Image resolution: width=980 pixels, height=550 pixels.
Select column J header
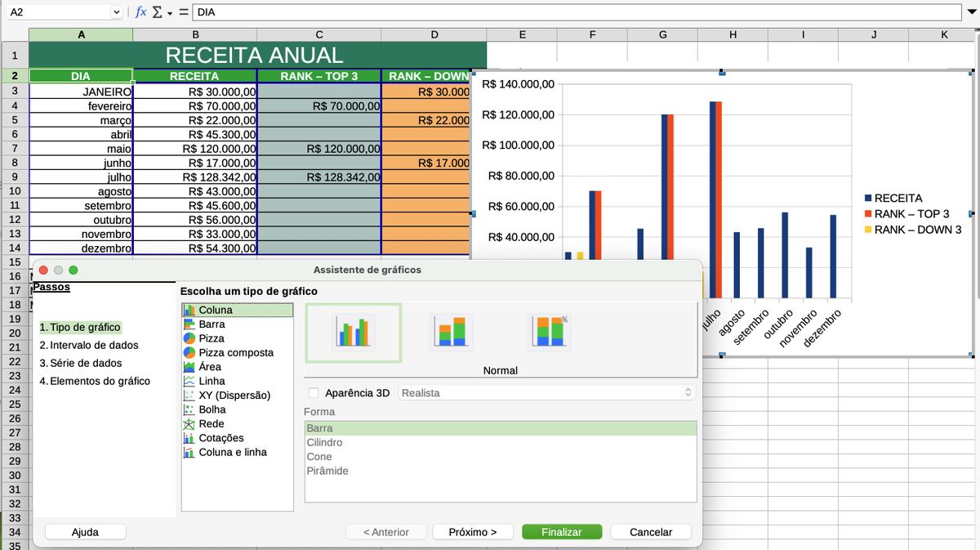click(874, 34)
